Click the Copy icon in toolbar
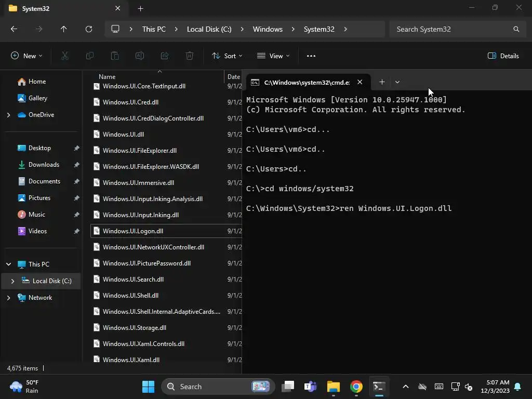The width and height of the screenshot is (532, 399). point(89,56)
